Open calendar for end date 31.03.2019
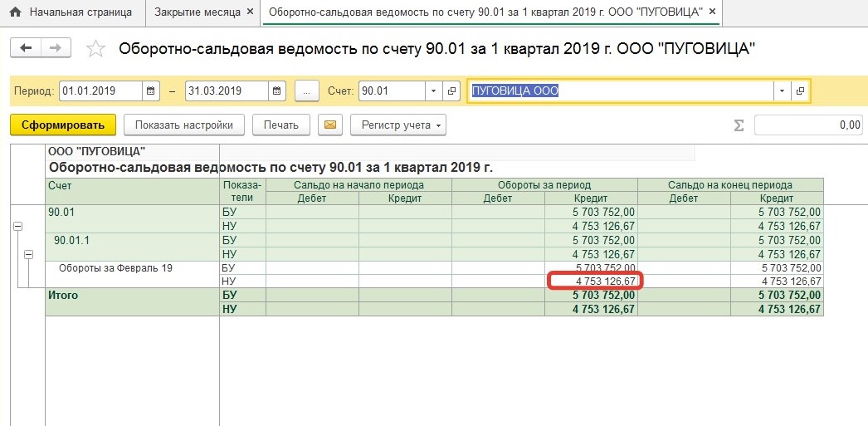Image resolution: width=868 pixels, height=426 pixels. (x=277, y=91)
